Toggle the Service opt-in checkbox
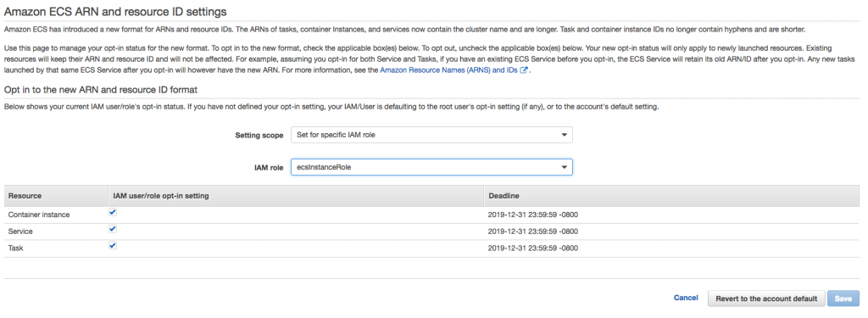This screenshot has height=318, width=868. pos(113,229)
